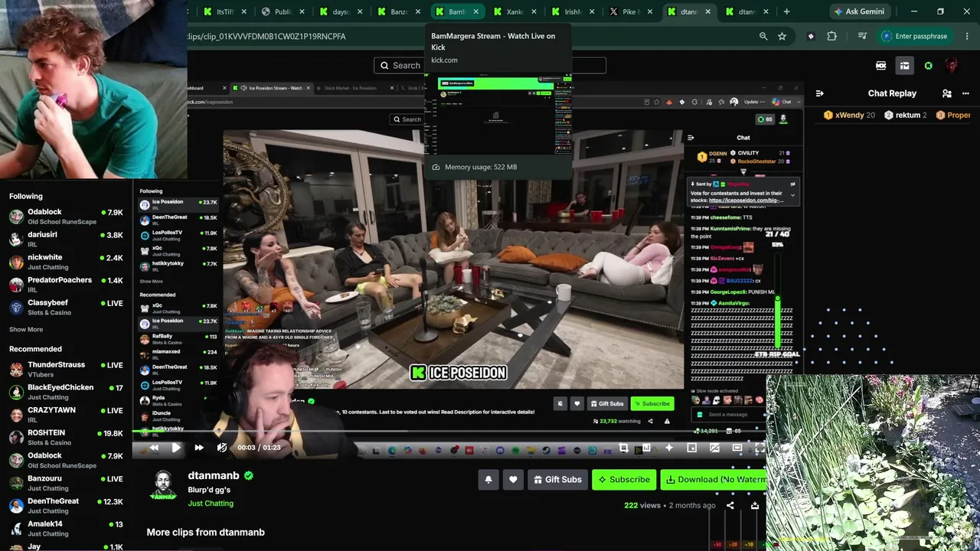Click the Kick search box
Viewport: 980px width, 551px height.
490,65
